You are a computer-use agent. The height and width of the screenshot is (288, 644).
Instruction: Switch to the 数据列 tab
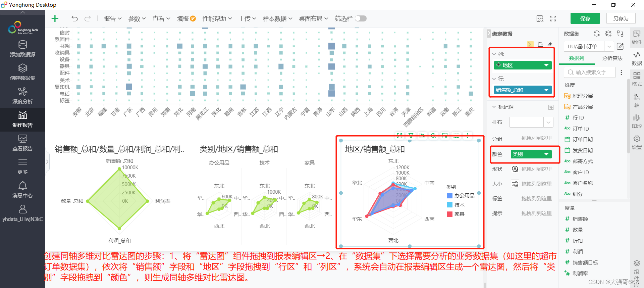pyautogui.click(x=577, y=58)
